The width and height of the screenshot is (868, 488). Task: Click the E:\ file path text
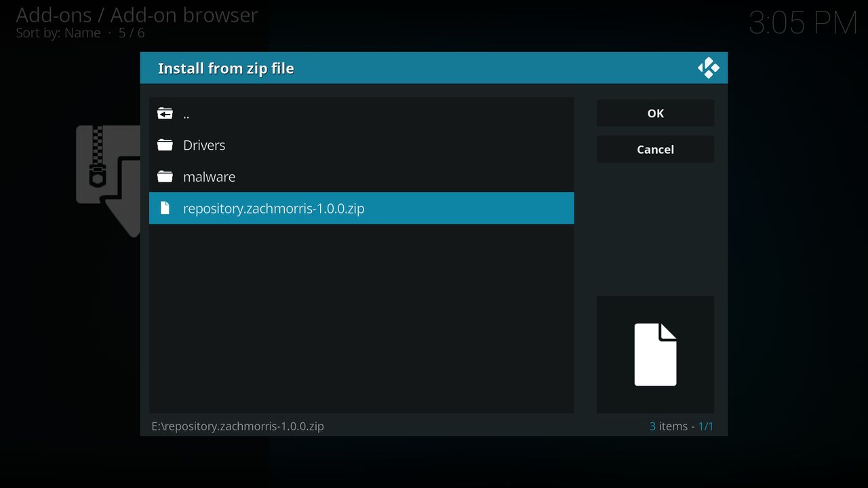click(237, 426)
